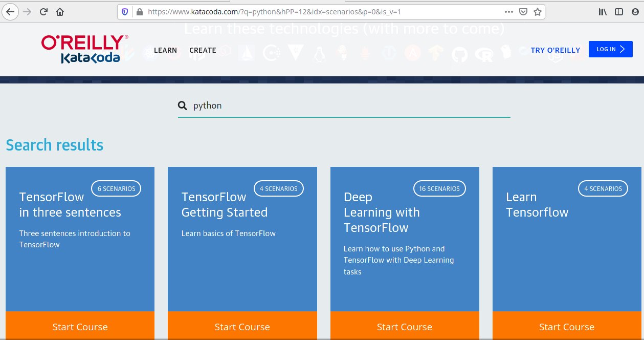The width and height of the screenshot is (644, 340).
Task: Click the browser forward arrow
Action: tap(27, 11)
